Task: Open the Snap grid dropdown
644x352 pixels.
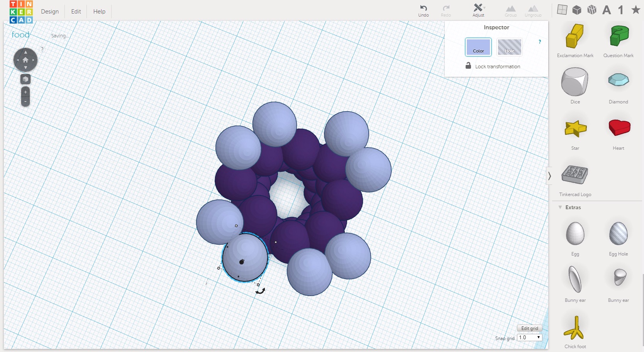Action: [530, 337]
